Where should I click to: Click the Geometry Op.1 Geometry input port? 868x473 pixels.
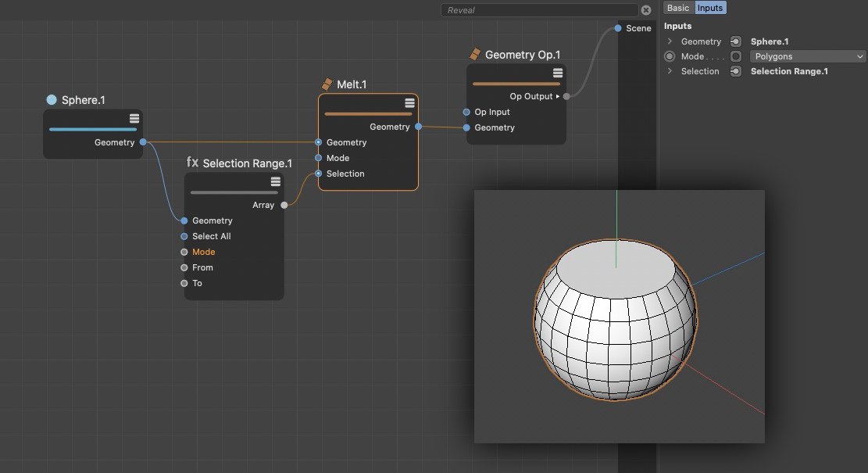(x=466, y=127)
